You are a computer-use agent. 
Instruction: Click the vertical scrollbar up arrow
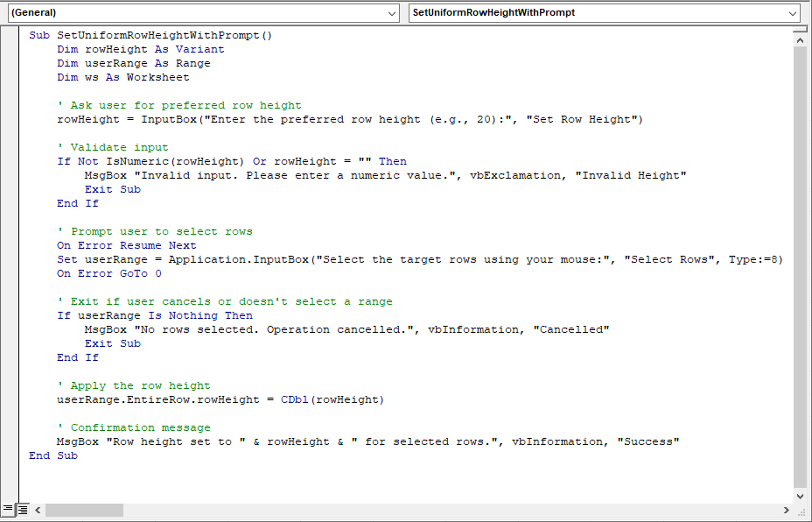pos(801,39)
